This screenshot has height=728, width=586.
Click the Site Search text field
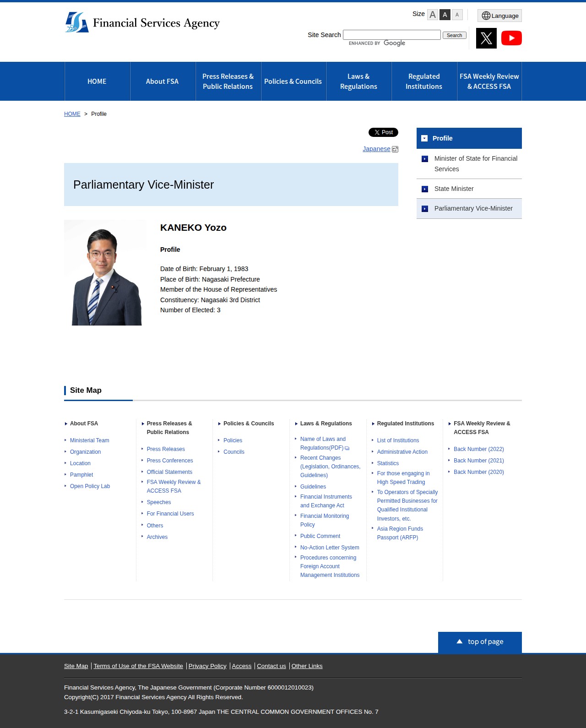tap(391, 35)
